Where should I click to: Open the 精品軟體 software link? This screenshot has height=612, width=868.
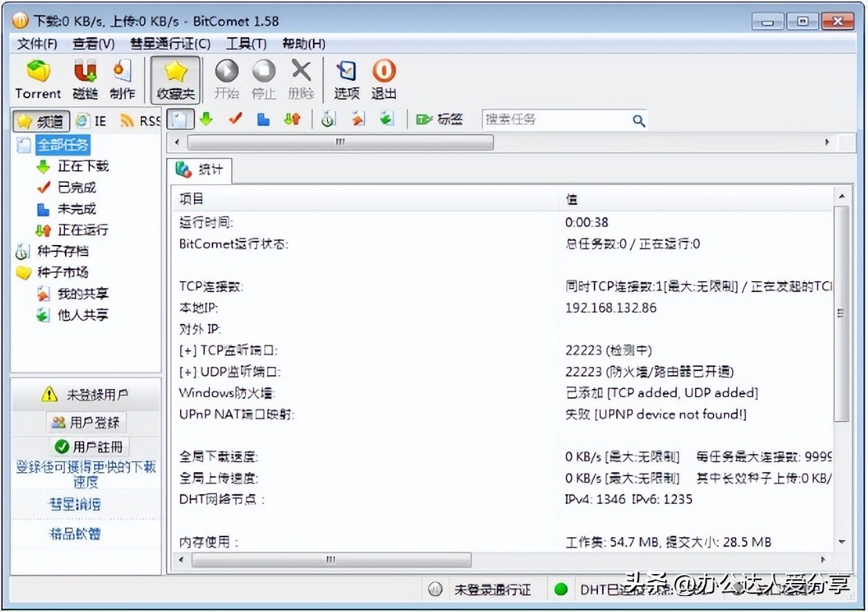coord(75,534)
